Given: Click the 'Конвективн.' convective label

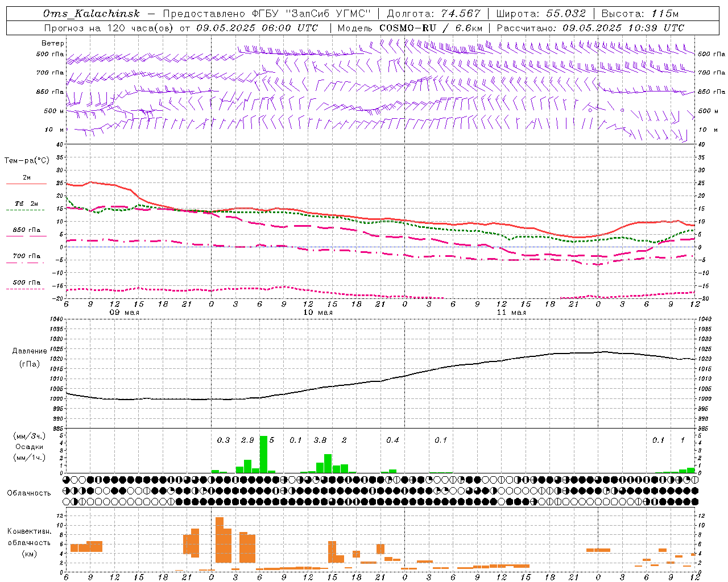Looking at the screenshot, I should click(29, 531).
